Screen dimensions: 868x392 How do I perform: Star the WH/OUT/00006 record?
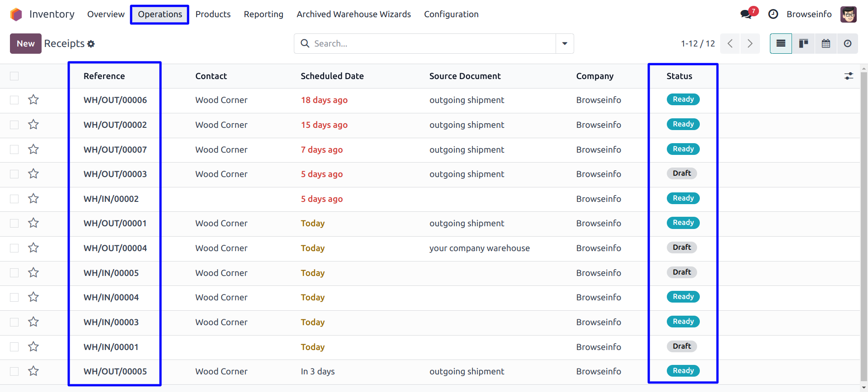(33, 100)
